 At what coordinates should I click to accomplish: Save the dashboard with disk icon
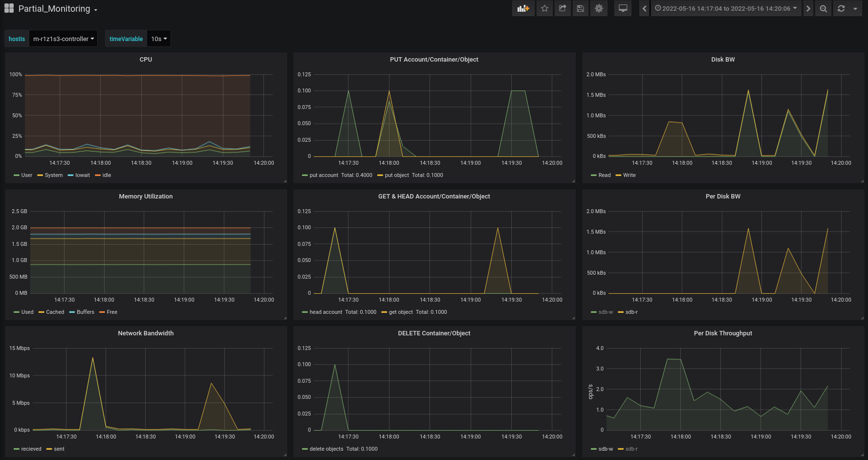click(x=581, y=8)
